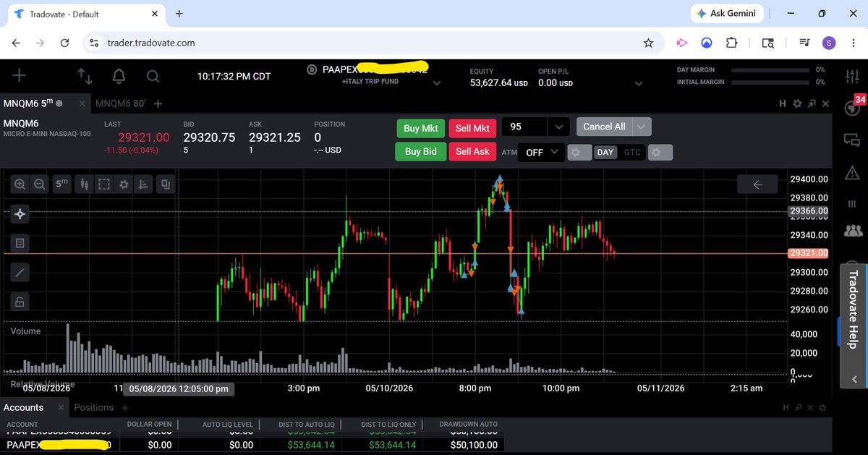
Task: Expand the equity details chevron
Action: 638,83
